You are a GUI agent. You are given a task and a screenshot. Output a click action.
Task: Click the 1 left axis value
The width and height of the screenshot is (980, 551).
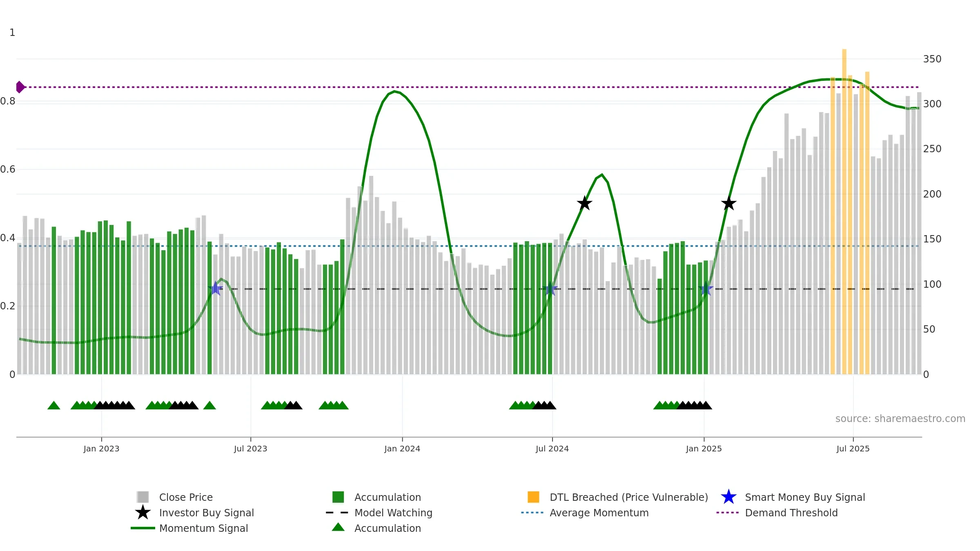click(12, 33)
